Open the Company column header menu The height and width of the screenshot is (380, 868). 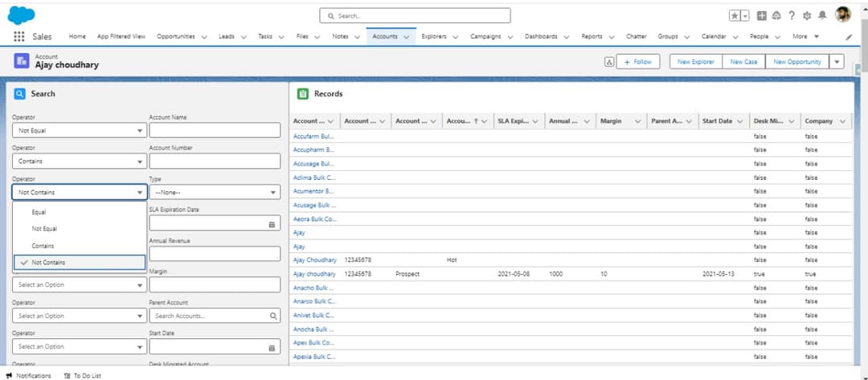coord(842,121)
